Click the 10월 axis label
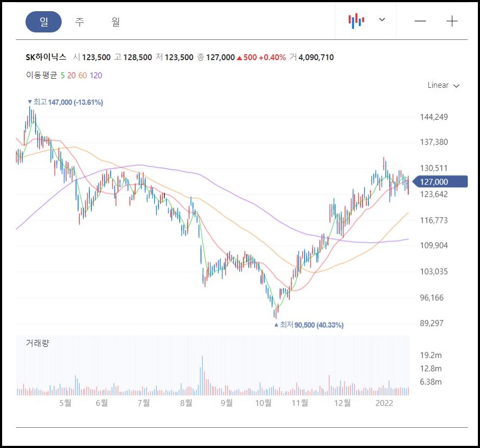The height and width of the screenshot is (448, 480). click(263, 403)
